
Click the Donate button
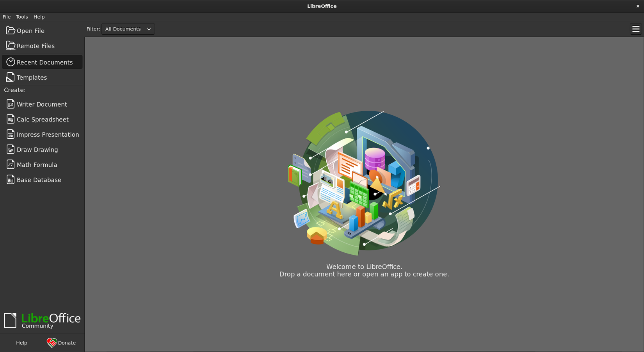61,343
